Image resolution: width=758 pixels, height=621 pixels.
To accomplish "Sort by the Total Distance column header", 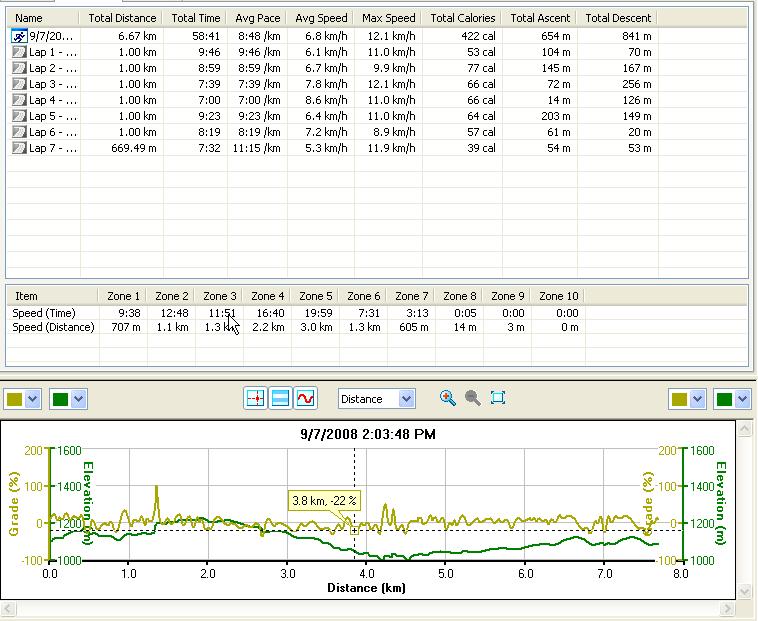I will point(122,18).
